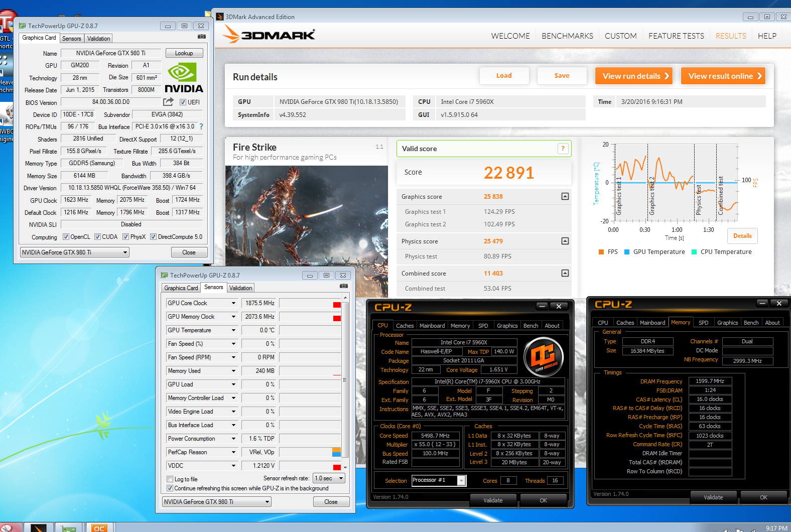This screenshot has width=791, height=532.
Task: Click the bus interface question mark in GPU-Z
Action: tap(201, 126)
